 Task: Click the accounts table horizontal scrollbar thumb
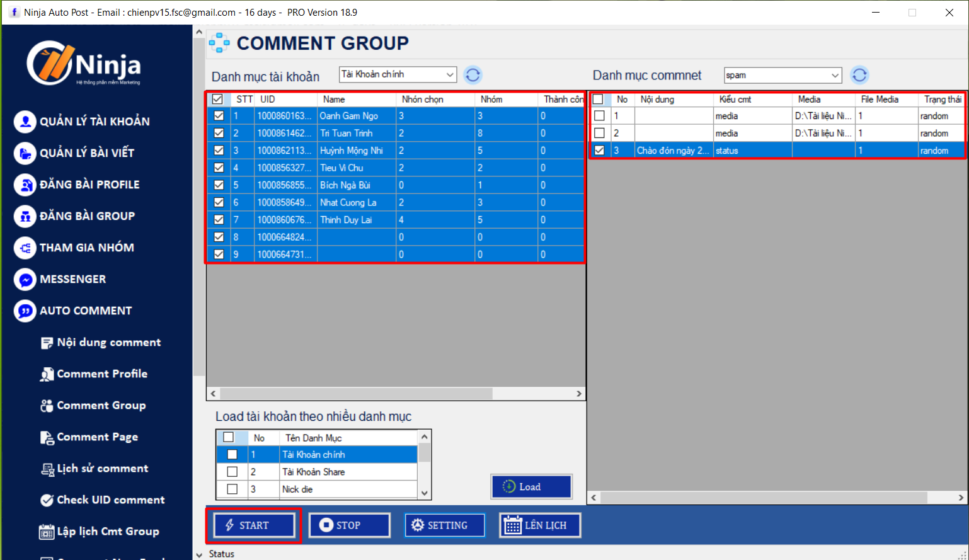click(357, 394)
